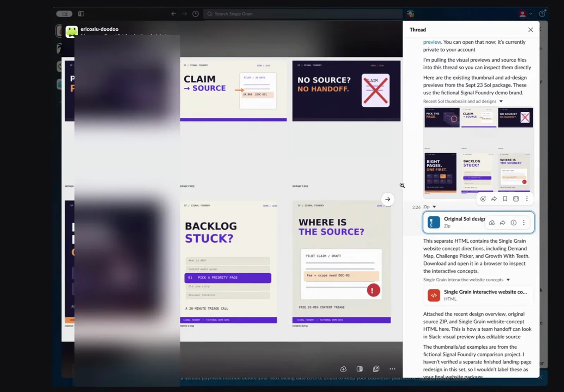Toggle the Slack sidebar panel icon

[x=81, y=14]
